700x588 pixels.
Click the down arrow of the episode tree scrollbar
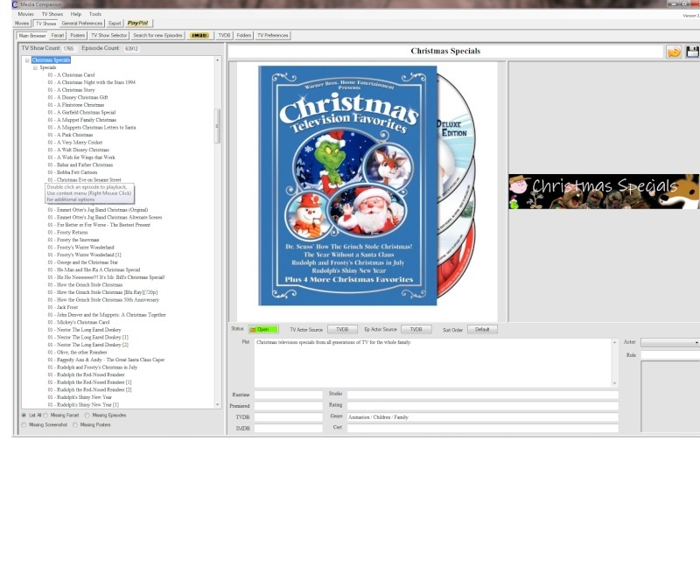217,405
